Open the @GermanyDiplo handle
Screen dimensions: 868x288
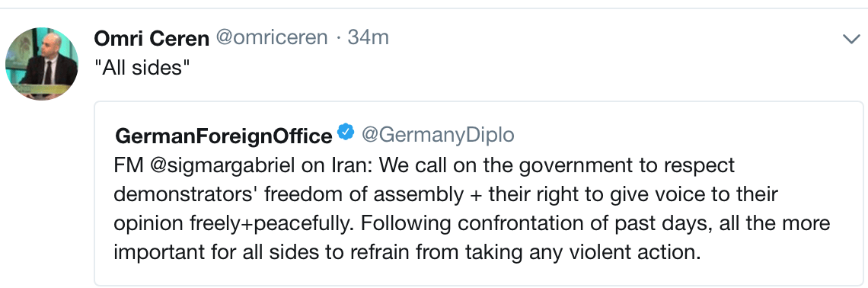pyautogui.click(x=438, y=135)
